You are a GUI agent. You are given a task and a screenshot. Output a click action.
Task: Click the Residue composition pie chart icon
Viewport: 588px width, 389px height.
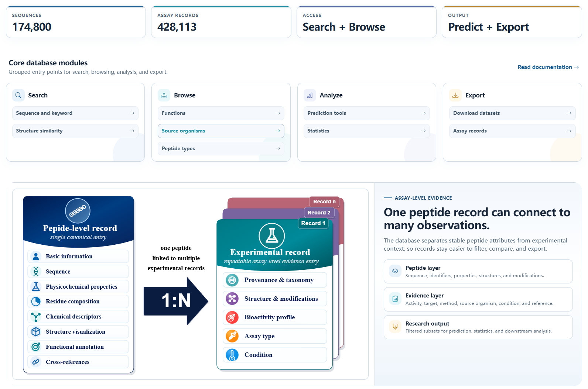pyautogui.click(x=36, y=302)
